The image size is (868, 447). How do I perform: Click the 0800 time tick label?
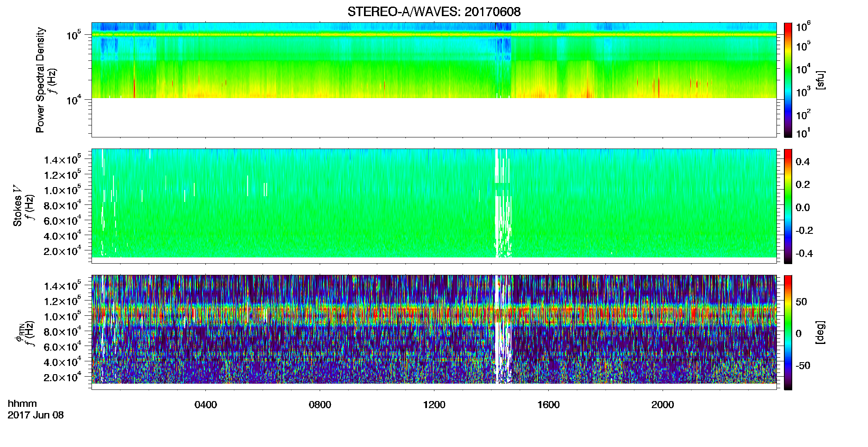coord(320,405)
